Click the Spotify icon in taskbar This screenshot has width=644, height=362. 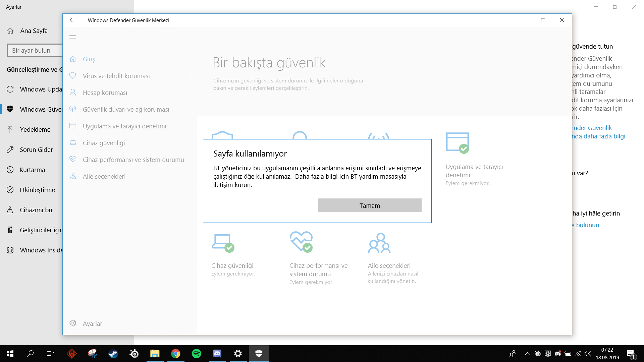(x=197, y=354)
